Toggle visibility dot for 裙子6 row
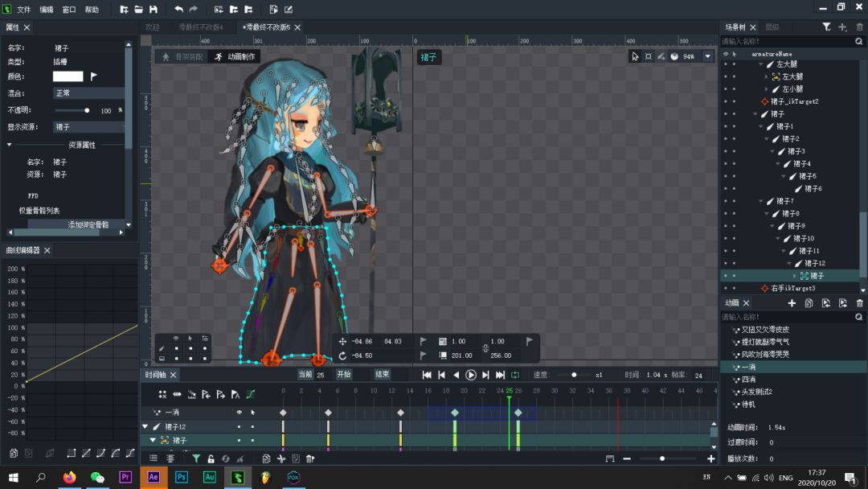Screen dimensions: 868x489 726,188
